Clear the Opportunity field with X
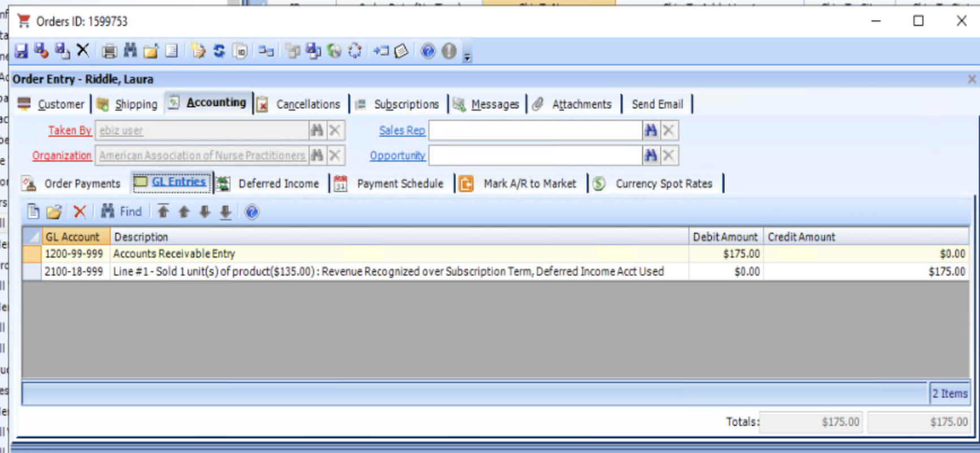This screenshot has width=980, height=453. pyautogui.click(x=669, y=155)
